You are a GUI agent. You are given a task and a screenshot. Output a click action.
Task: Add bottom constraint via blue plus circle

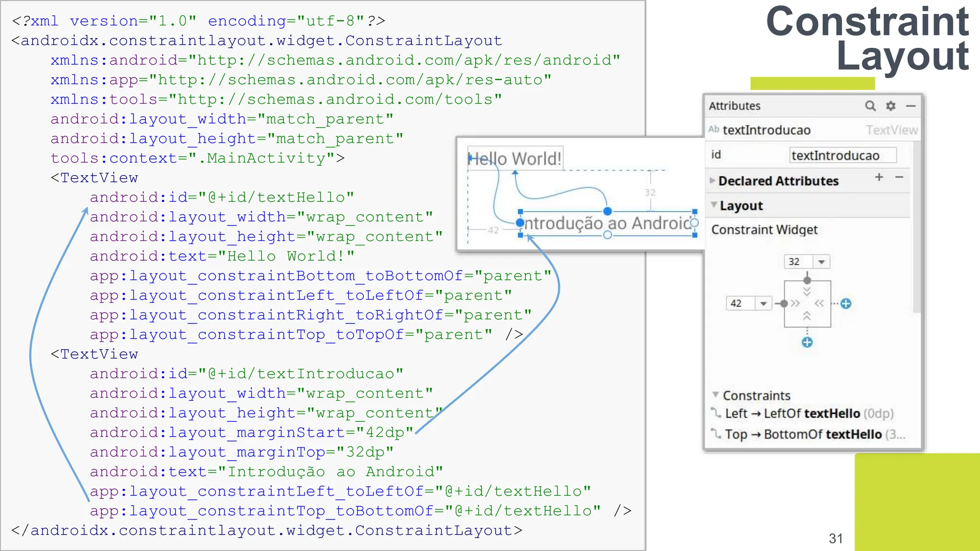coord(807,342)
